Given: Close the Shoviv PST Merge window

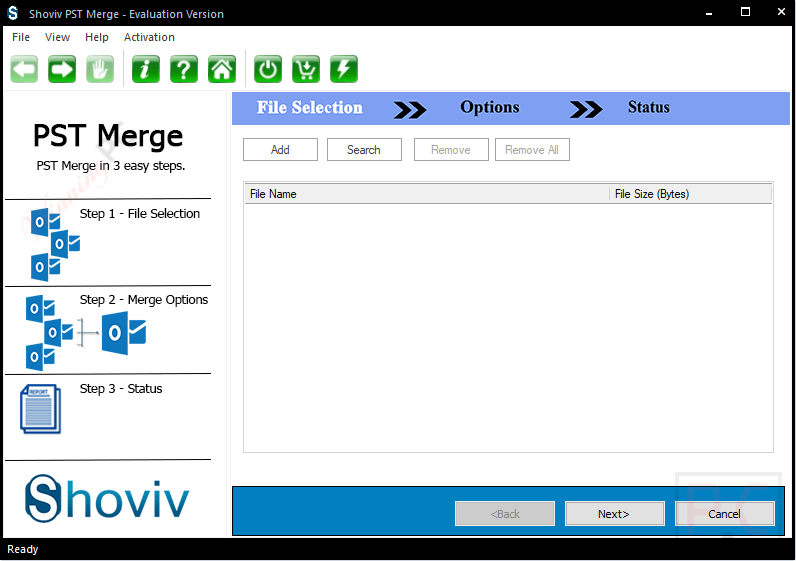Looking at the screenshot, I should (781, 12).
